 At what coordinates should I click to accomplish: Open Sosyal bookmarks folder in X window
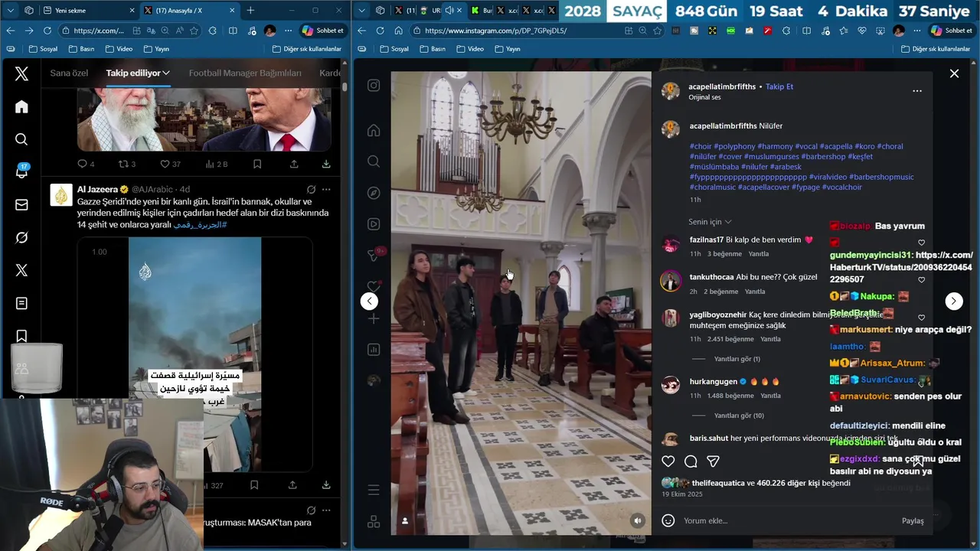pos(43,49)
